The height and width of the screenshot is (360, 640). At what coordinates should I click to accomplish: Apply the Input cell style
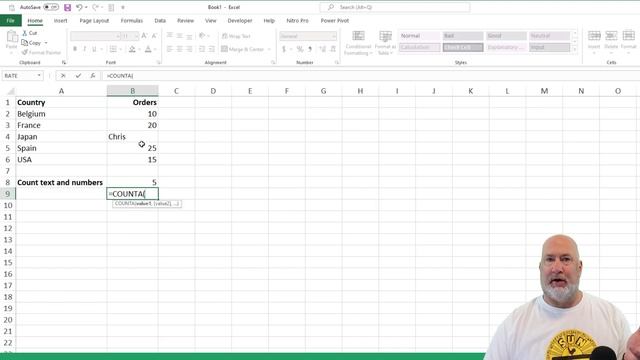[x=549, y=47]
